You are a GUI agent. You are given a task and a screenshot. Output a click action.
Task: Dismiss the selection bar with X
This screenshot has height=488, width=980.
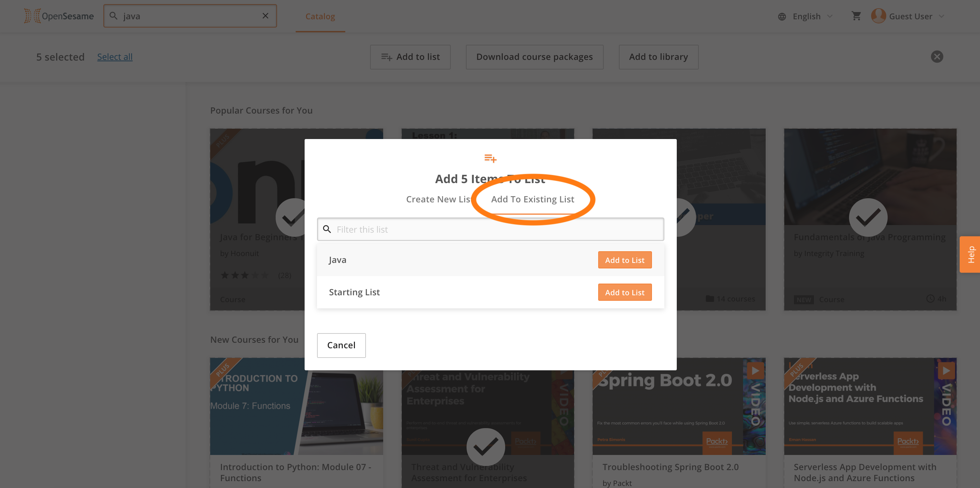point(937,57)
